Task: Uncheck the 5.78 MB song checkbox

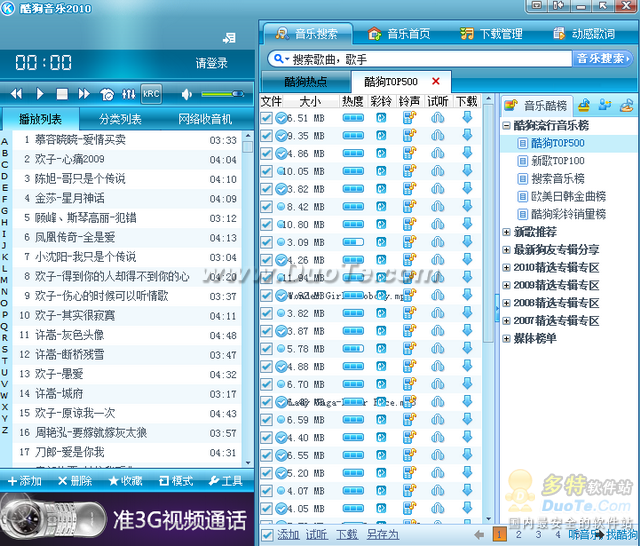Action: [x=267, y=348]
